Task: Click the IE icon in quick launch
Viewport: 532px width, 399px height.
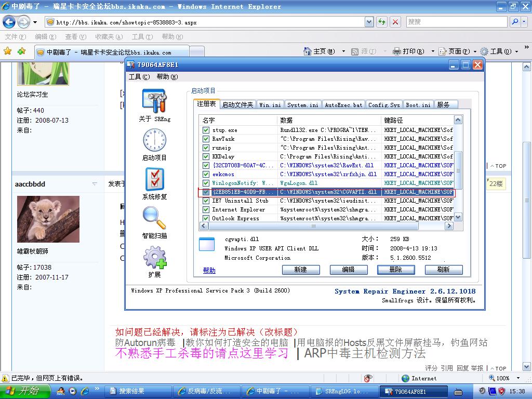Action: click(85, 391)
